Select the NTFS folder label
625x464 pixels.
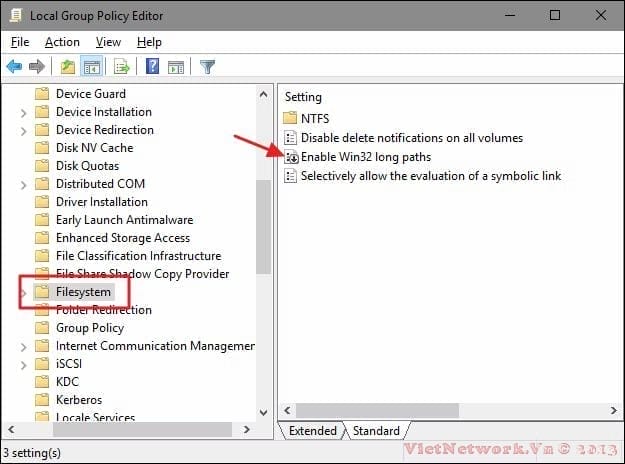(x=315, y=118)
